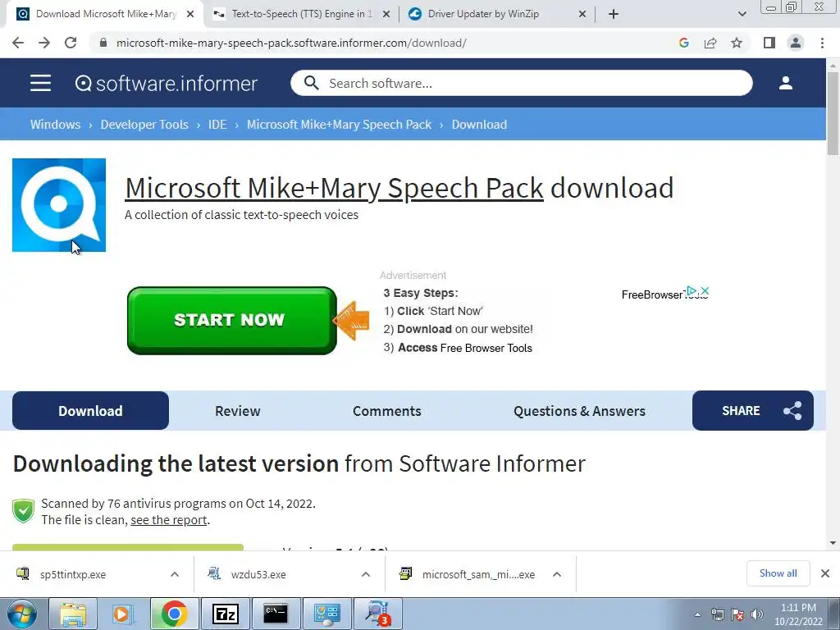Close the Driver Updater by WinZip tab
The image size is (840, 630).
tap(582, 14)
